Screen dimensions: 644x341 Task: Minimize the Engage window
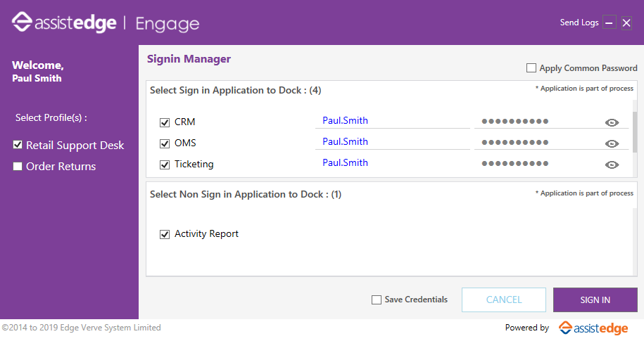coord(609,22)
